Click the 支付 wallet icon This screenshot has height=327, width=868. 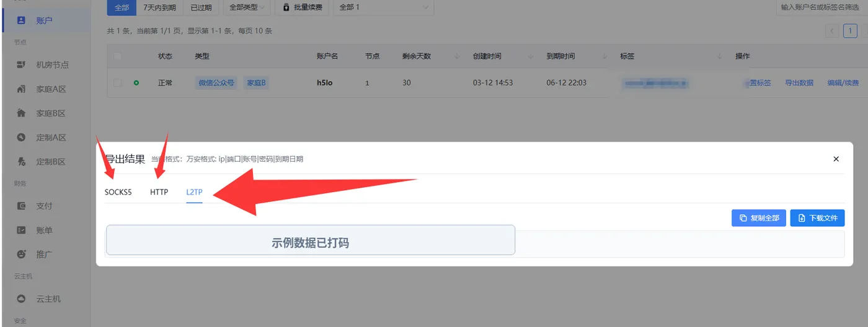[21, 206]
